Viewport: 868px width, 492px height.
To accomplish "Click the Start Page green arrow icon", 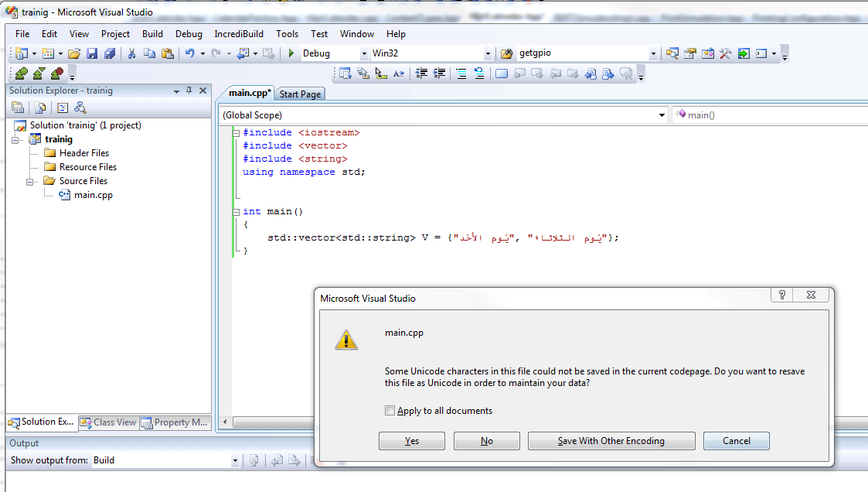I will coord(744,53).
